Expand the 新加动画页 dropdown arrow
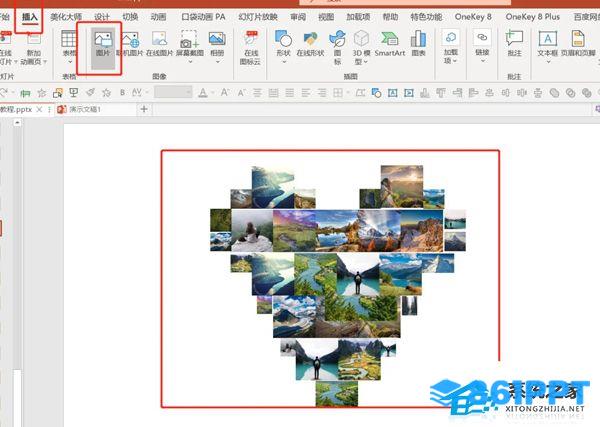 point(45,61)
